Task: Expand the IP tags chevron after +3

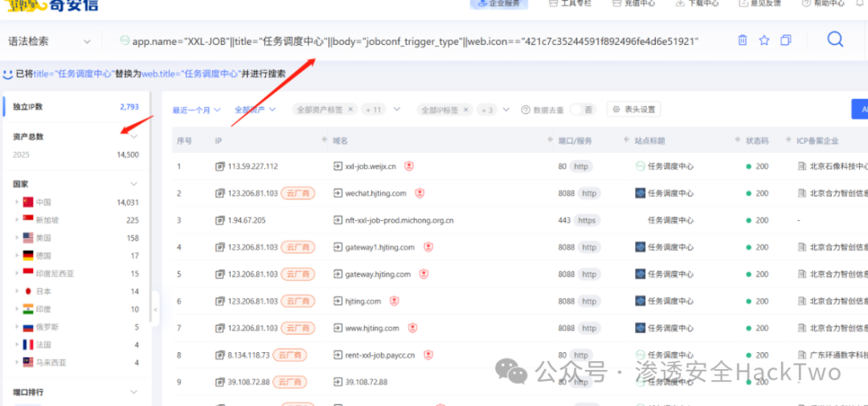Action: click(506, 109)
